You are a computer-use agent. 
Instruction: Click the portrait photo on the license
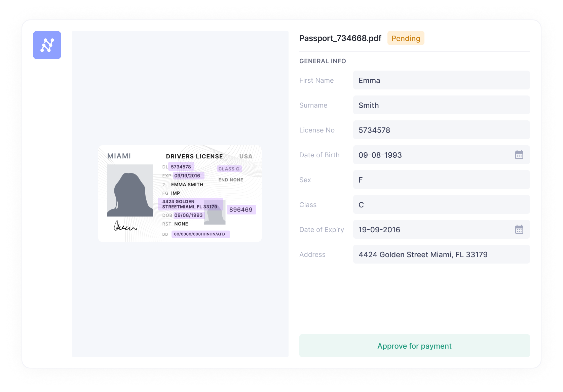click(130, 190)
